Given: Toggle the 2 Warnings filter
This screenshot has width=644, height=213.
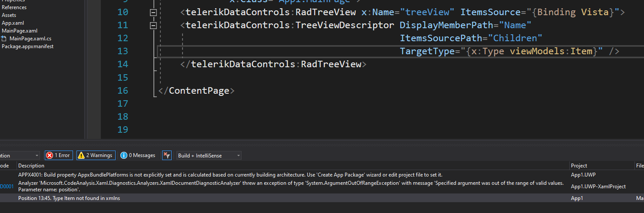Looking at the screenshot, I should (x=95, y=155).
